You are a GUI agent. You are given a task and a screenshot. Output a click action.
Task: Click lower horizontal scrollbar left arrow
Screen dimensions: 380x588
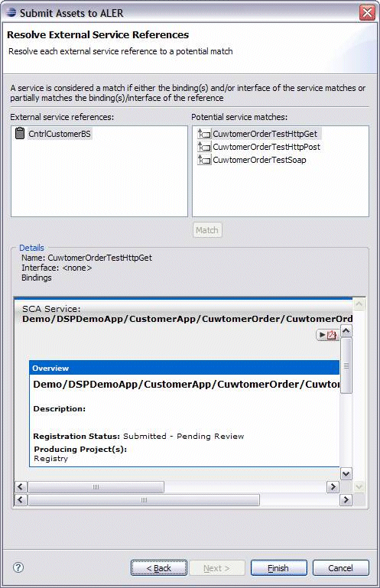tap(20, 499)
